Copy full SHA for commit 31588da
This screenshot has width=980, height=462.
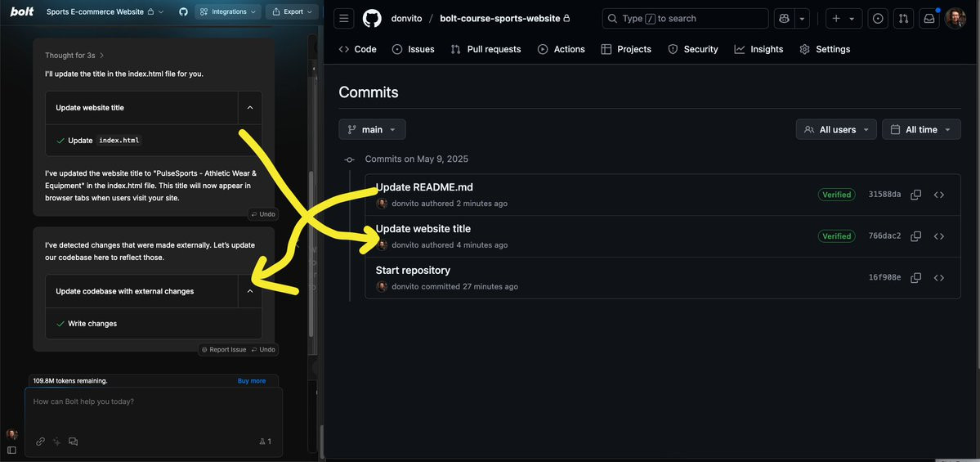click(x=915, y=195)
